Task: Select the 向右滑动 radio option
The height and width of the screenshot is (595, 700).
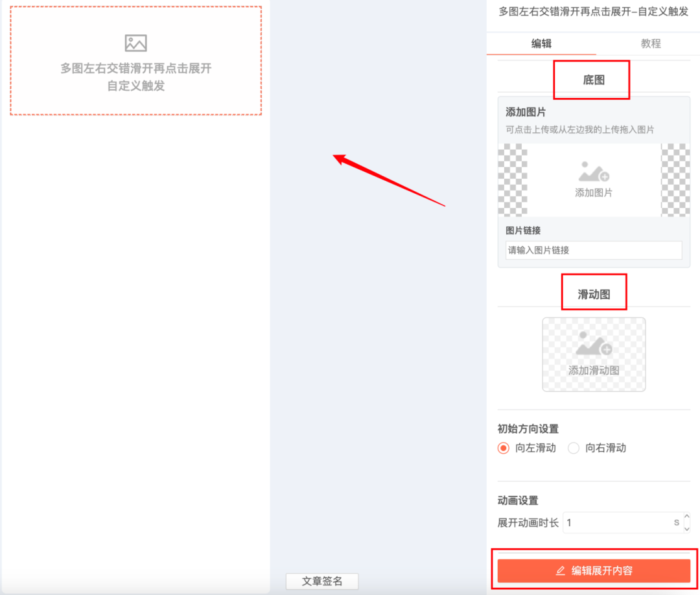Action: (x=574, y=448)
